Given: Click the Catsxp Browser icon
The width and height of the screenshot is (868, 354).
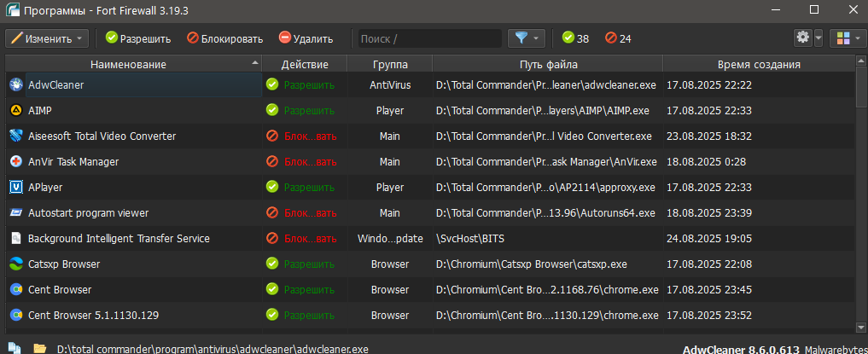Looking at the screenshot, I should pos(16,264).
